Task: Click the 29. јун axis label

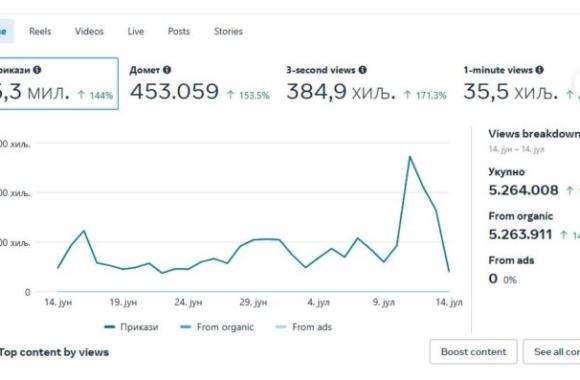Action: (253, 302)
